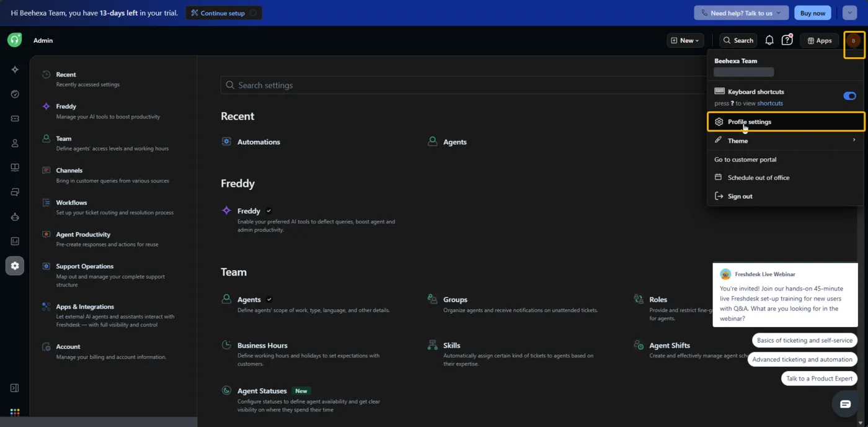The height and width of the screenshot is (427, 868).
Task: Click the webinar avatar in the chat popup
Action: 725,274
